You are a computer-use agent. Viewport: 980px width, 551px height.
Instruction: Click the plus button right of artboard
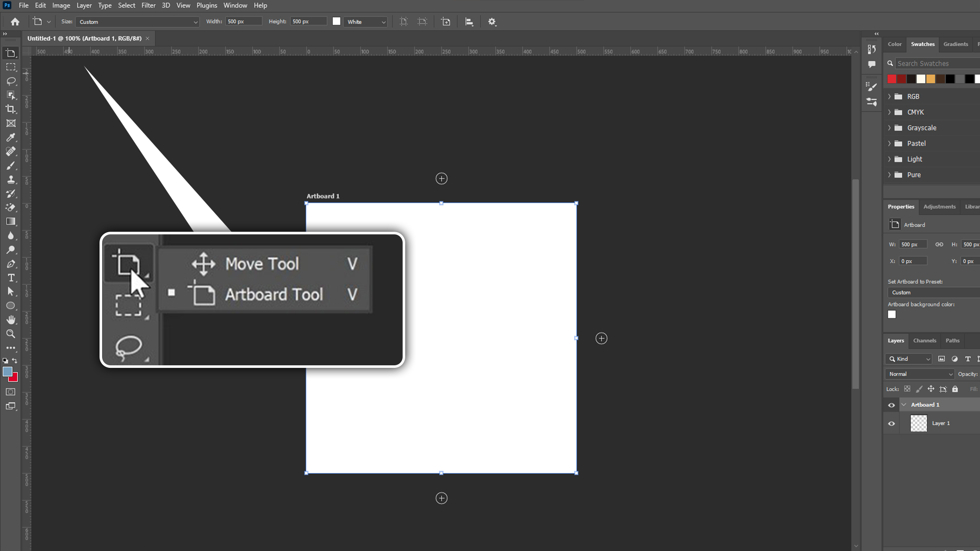[601, 339]
